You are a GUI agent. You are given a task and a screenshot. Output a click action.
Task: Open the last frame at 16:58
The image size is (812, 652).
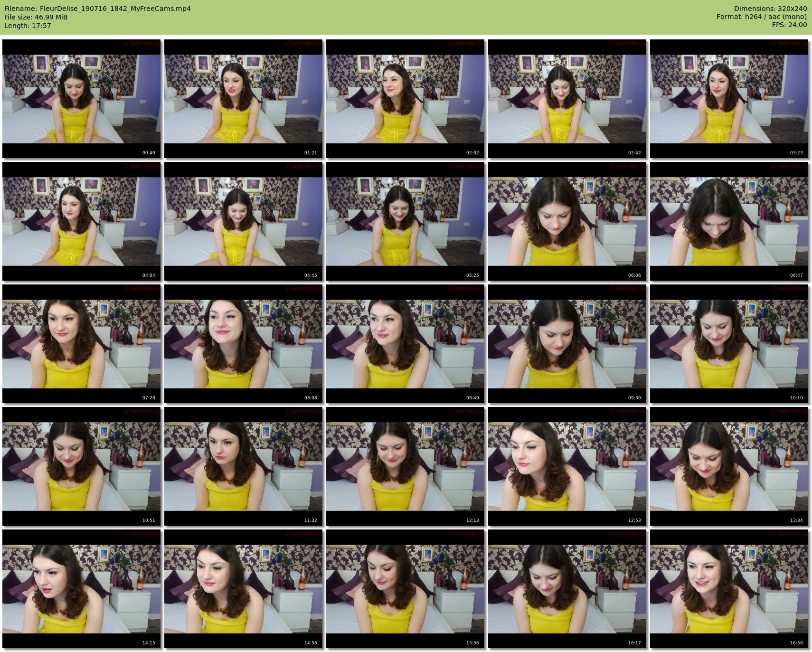(729, 589)
